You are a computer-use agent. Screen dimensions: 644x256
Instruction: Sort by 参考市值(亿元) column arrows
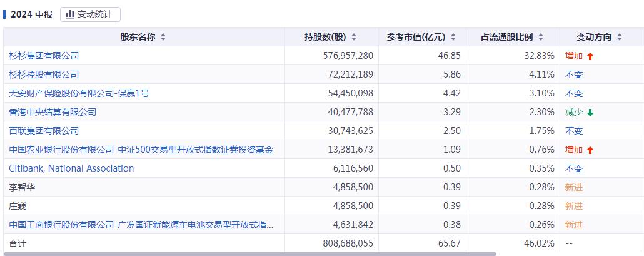click(x=453, y=38)
